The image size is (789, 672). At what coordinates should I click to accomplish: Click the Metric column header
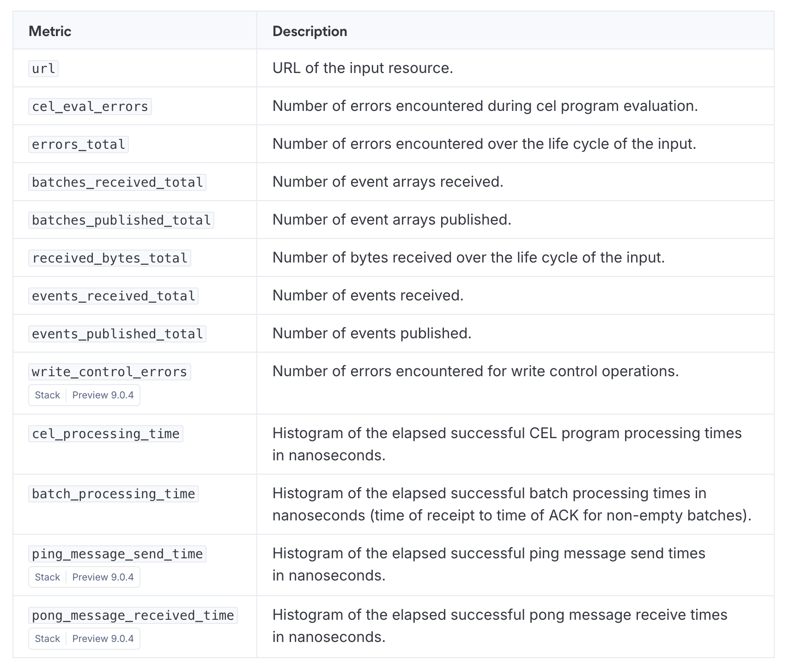pyautogui.click(x=50, y=31)
